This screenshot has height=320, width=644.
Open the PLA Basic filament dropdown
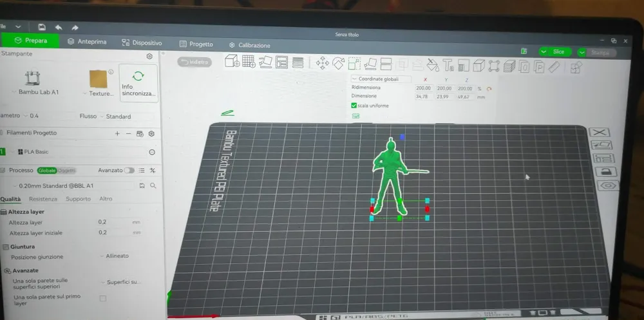point(78,152)
